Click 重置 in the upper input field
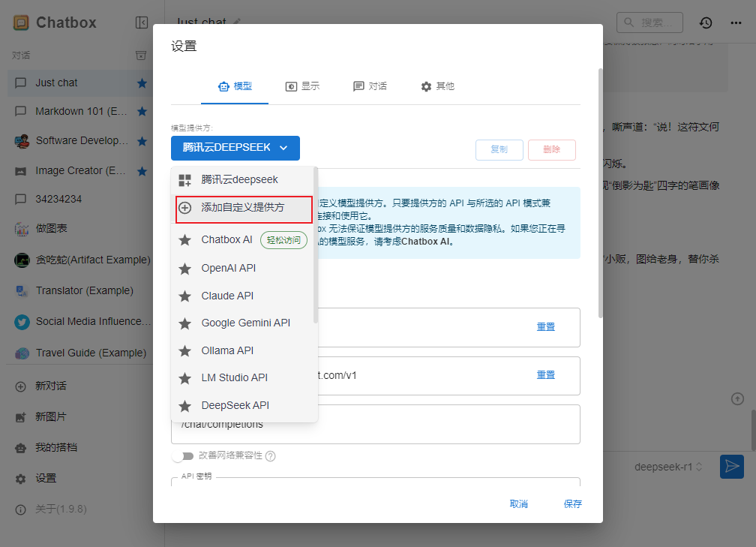The width and height of the screenshot is (756, 547). (x=546, y=327)
